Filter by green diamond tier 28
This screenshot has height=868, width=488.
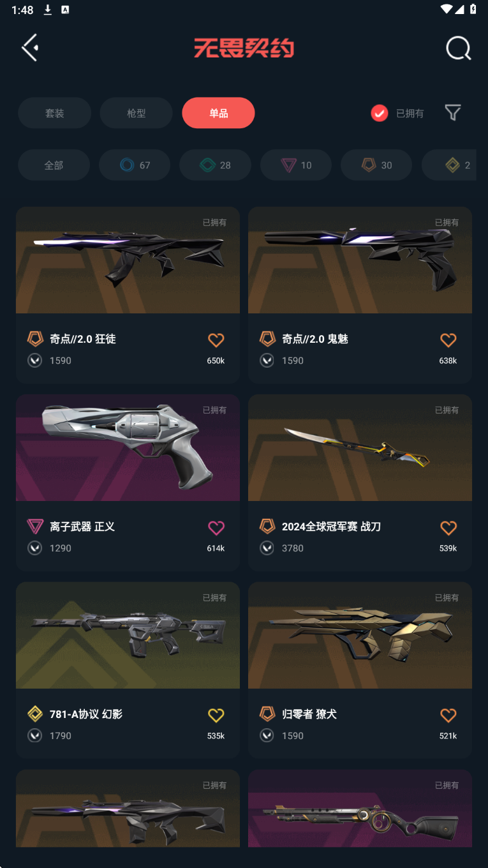[x=215, y=165]
